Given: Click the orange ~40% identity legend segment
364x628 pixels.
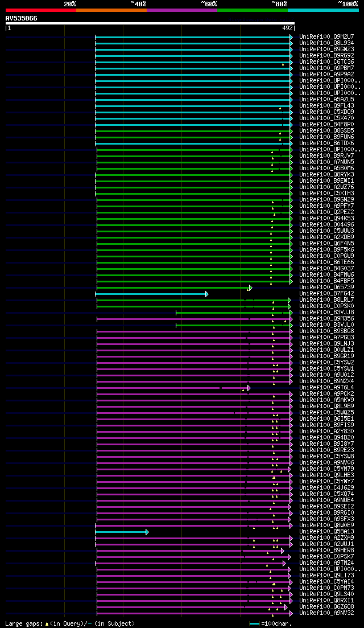Looking at the screenshot, I should click(x=111, y=10).
